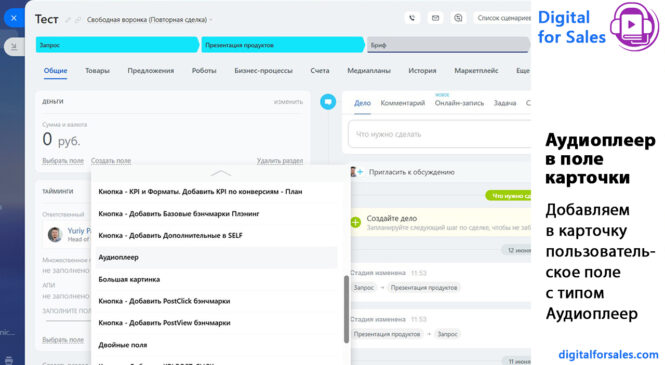Screen dimensions: 665x365
Task: Open the Медиапланы tab
Action: tap(369, 71)
